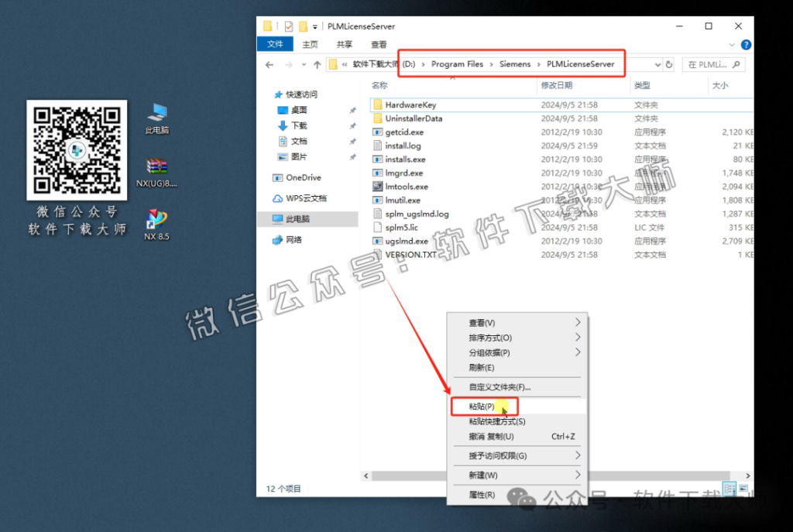Open the 文件 menu

[275, 44]
